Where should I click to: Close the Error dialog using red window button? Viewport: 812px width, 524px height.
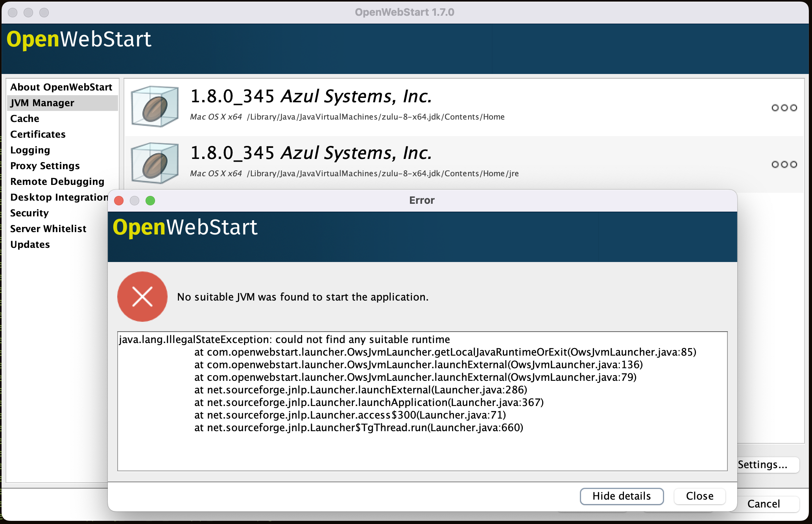[x=119, y=201]
